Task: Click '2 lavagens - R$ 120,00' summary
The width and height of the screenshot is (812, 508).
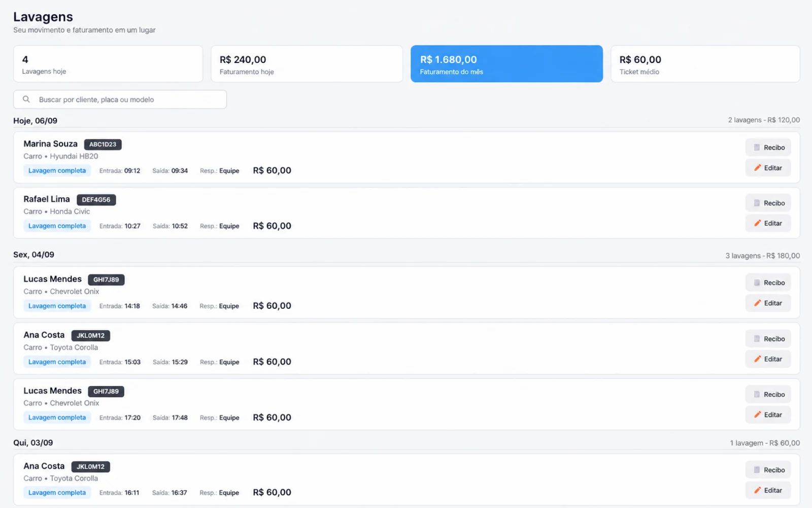Action: pyautogui.click(x=764, y=120)
